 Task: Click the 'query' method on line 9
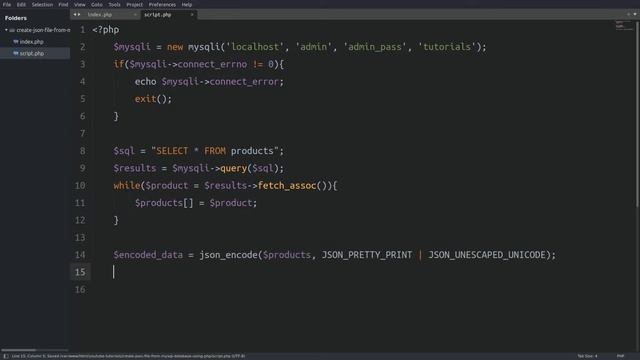coord(233,169)
